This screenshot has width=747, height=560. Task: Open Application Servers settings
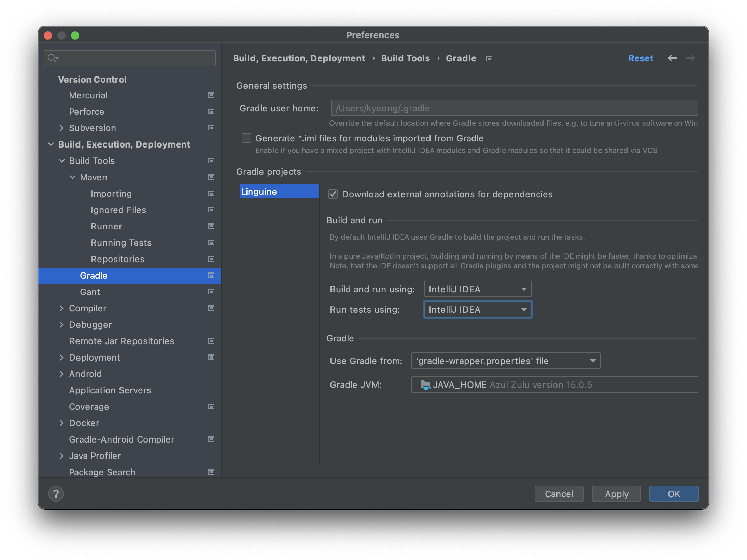click(130, 390)
